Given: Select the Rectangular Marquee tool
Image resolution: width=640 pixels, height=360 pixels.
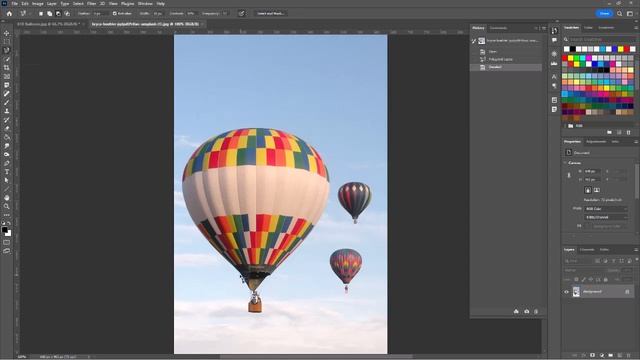Looking at the screenshot, I should [x=7, y=42].
